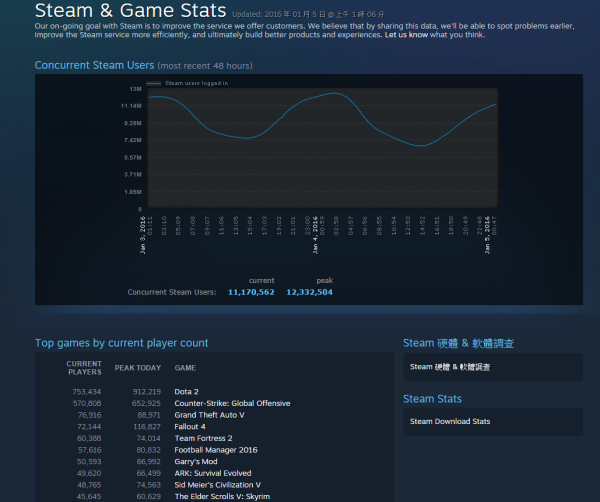
Task: Click the 'Steam users logged in' legend
Action: 187,83
